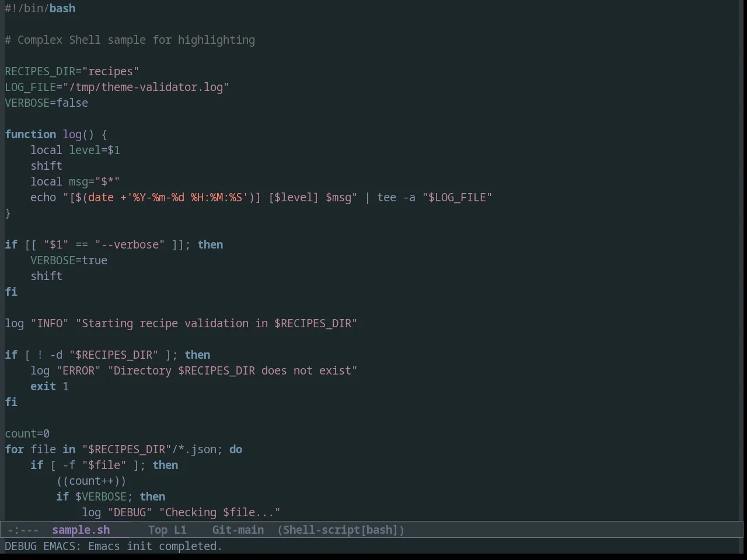Click 'tee -a' in the echo line
This screenshot has width=747, height=560.
396,197
